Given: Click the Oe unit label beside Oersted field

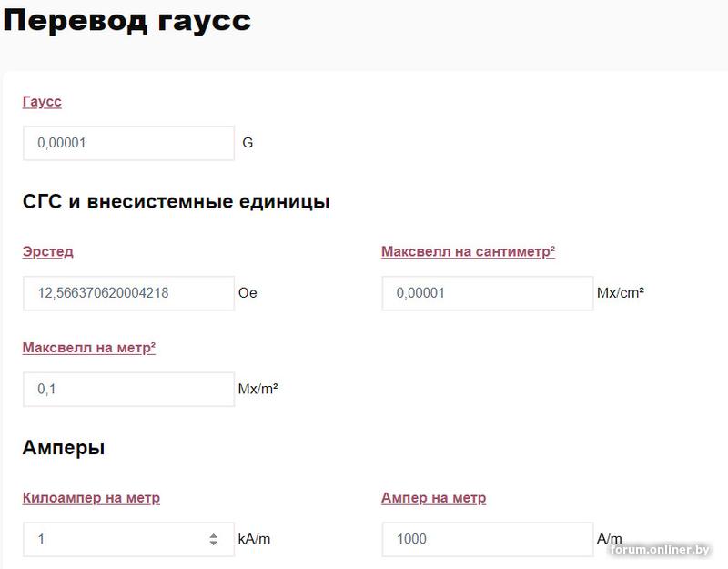Looking at the screenshot, I should 250,293.
